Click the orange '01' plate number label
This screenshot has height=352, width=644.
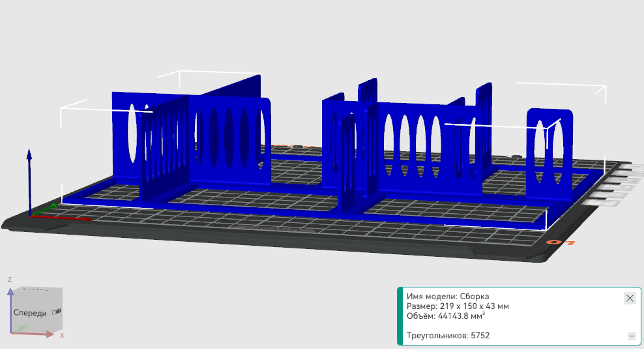coord(560,242)
